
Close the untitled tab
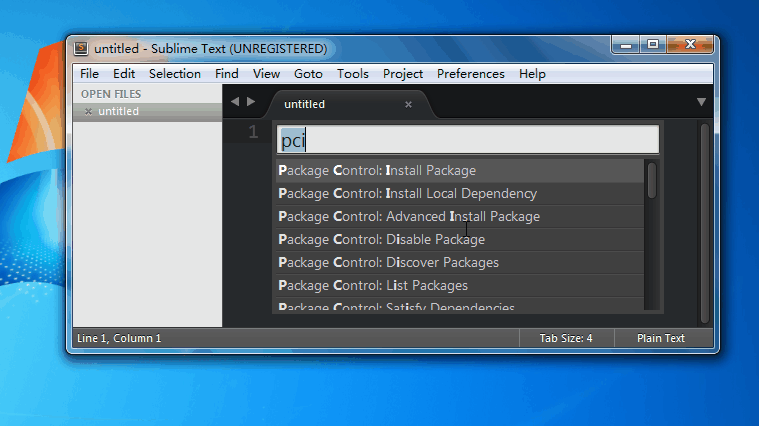408,105
